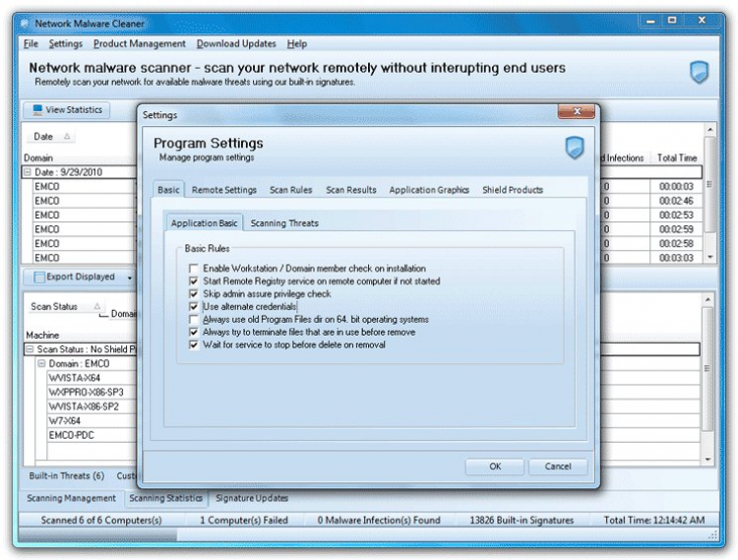Switch to the Scan Rules tab
The image size is (738, 560).
coord(291,190)
